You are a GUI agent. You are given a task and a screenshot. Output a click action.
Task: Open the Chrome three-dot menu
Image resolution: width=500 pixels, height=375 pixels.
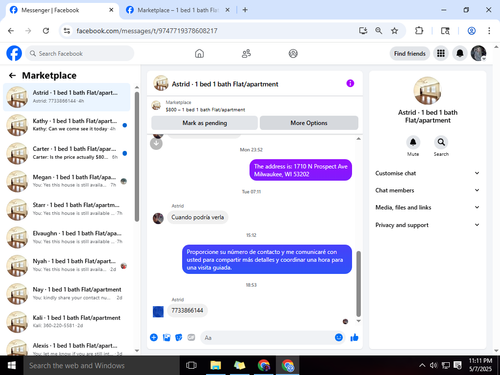(x=489, y=31)
